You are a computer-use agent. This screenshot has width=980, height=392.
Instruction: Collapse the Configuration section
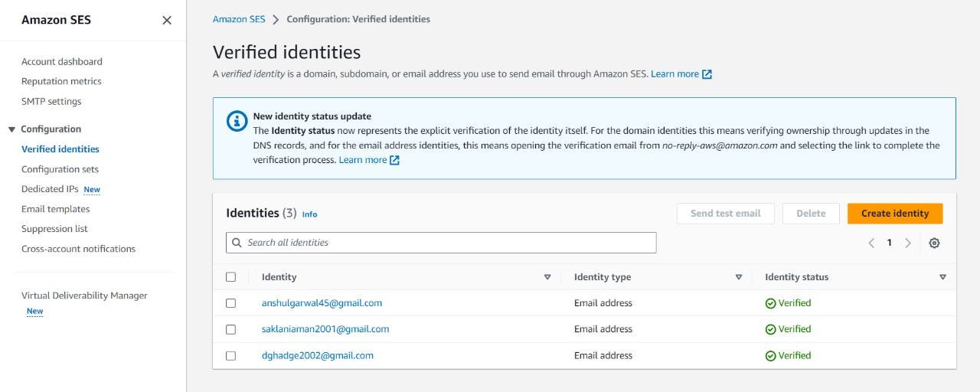(x=11, y=129)
